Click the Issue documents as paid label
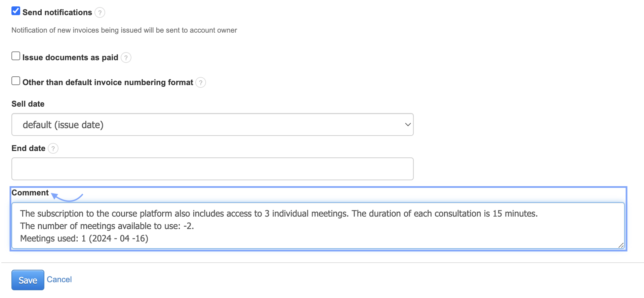644x298 pixels. tap(70, 58)
